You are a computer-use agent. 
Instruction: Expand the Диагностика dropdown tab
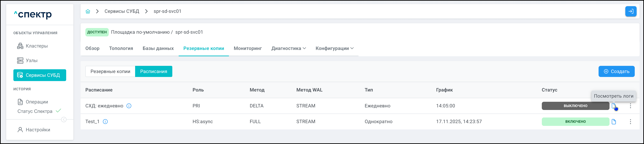tap(289, 48)
